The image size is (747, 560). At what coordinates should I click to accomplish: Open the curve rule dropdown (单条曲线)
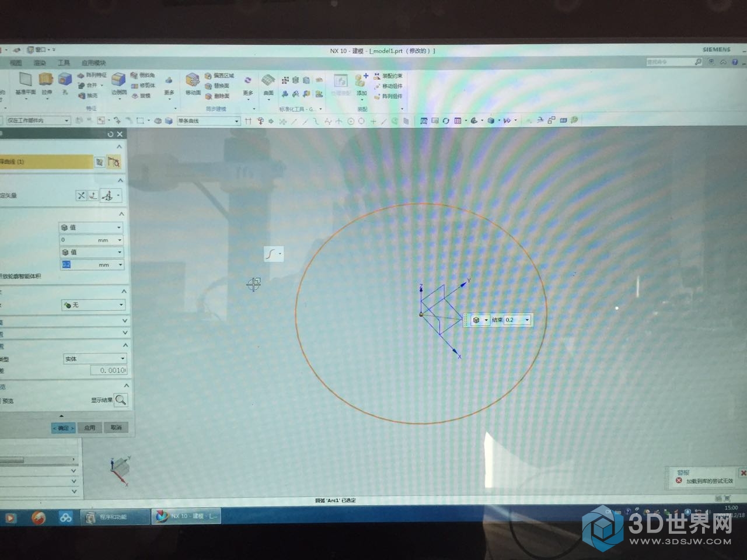pyautogui.click(x=208, y=121)
